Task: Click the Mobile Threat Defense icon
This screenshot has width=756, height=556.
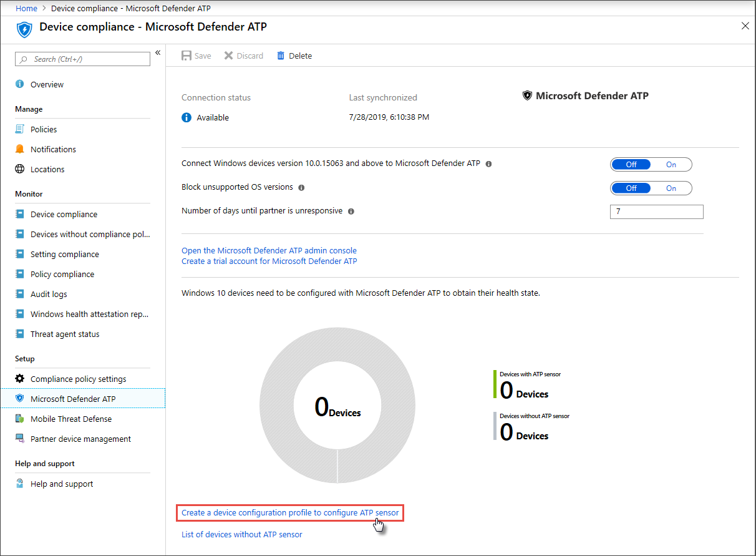Action: coord(20,419)
